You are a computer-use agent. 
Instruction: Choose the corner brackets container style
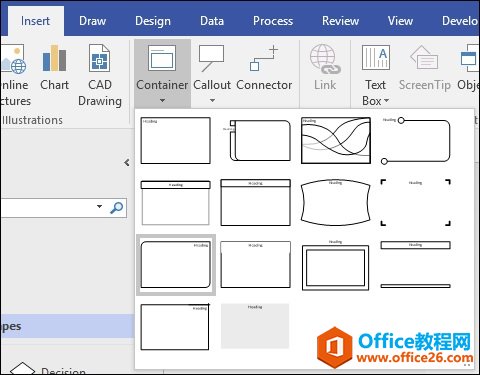(x=416, y=203)
